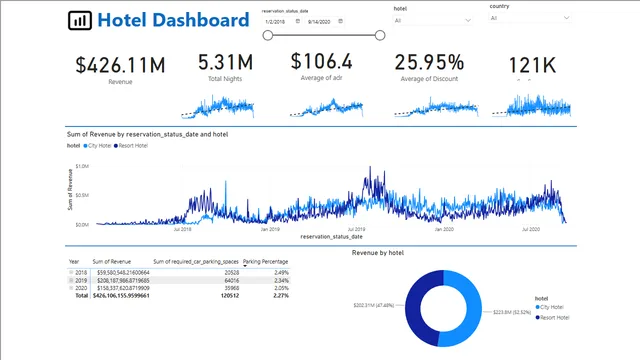Open the country filter dropdown
This screenshot has width=640, height=360.
(529, 18)
